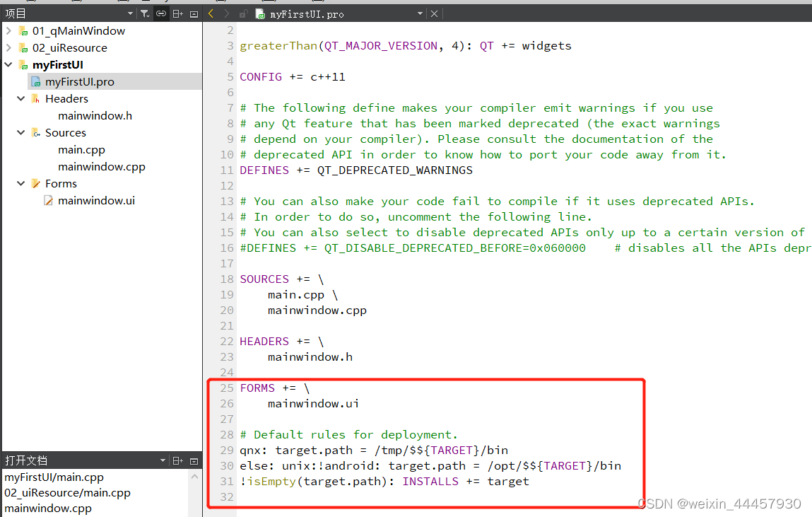Open mainwindow.ui from the Forms folder
Viewport: 812px width, 517px height.
(96, 201)
